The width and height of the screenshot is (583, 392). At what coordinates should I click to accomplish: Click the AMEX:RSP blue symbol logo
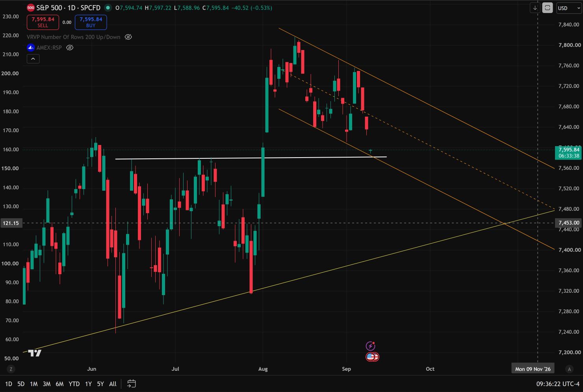click(x=31, y=48)
